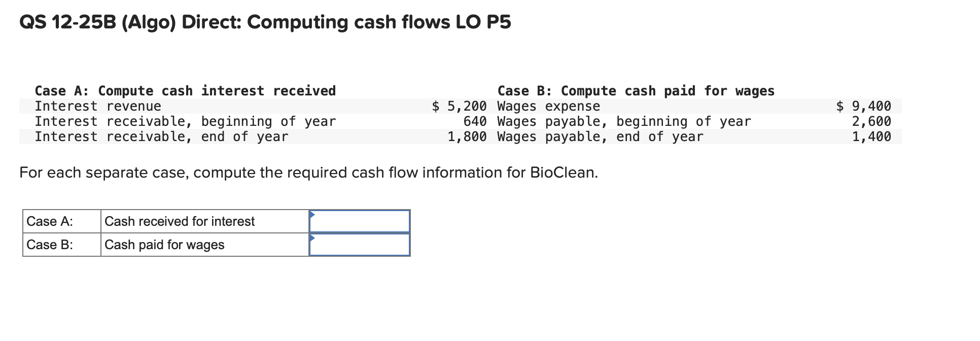
Task: Click the blue flag marker on Case A input
Action: pos(313,215)
